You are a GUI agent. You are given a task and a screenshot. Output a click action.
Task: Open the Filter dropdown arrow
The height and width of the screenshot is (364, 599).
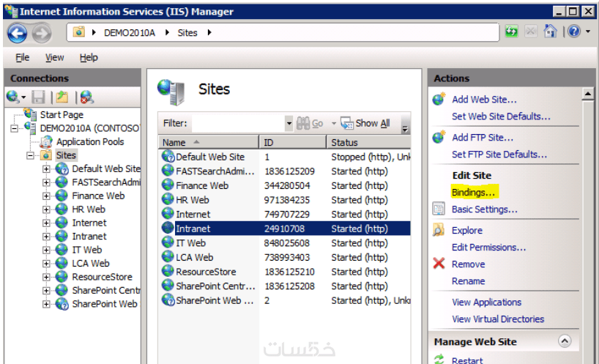point(289,123)
